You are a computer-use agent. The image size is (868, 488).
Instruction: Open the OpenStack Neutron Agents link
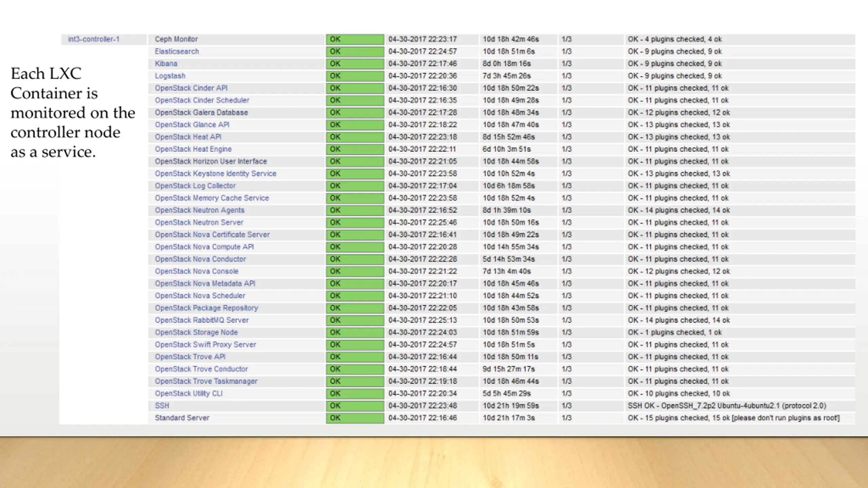coord(199,210)
